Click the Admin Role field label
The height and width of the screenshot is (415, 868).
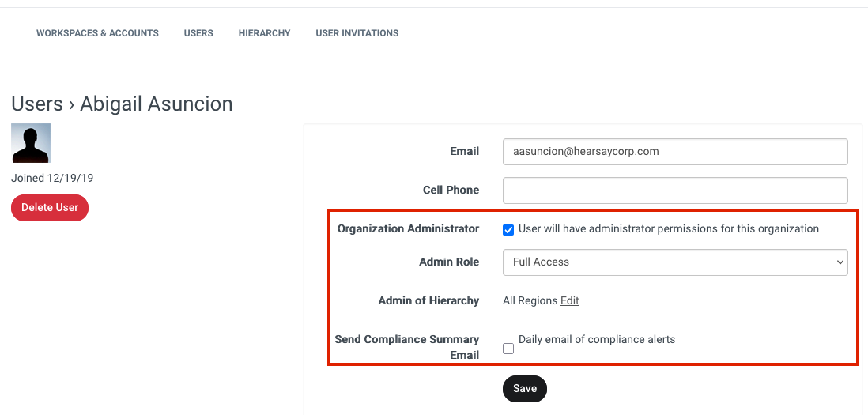(449, 262)
